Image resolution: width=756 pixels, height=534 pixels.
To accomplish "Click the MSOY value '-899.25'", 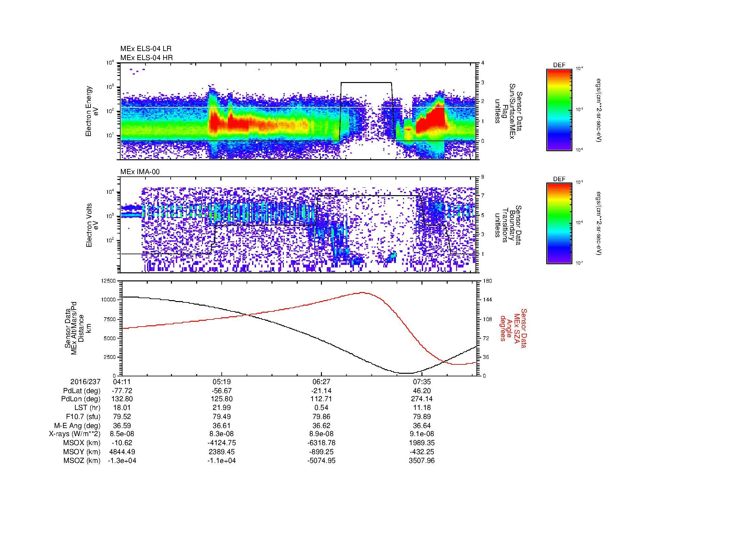I will [321, 452].
